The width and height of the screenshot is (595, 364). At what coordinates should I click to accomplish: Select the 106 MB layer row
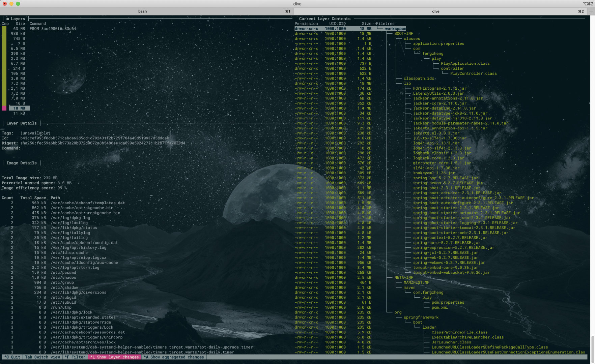[18, 73]
